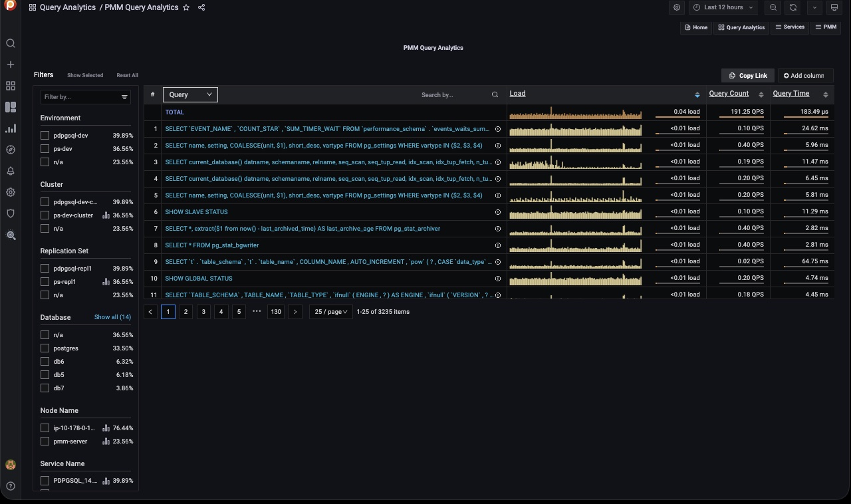The height and width of the screenshot is (504, 851).
Task: Check the pdpgsql-dev environment filter
Action: 45,136
